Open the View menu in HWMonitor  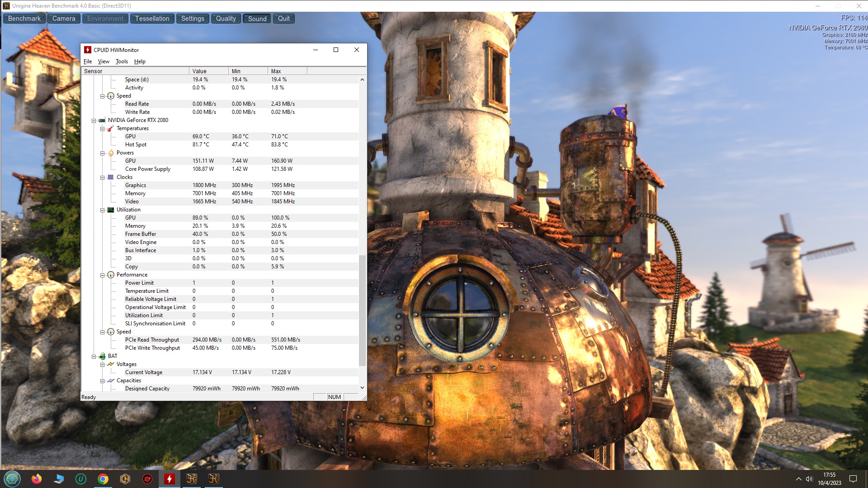click(x=104, y=61)
